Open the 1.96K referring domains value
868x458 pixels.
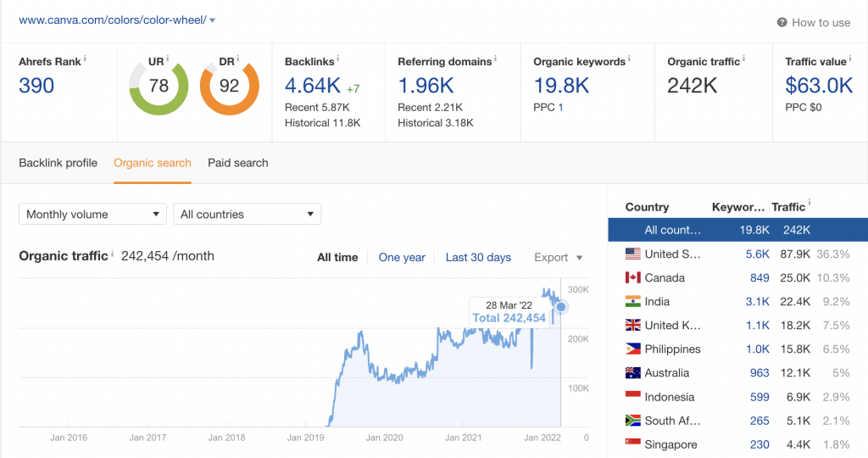click(426, 86)
